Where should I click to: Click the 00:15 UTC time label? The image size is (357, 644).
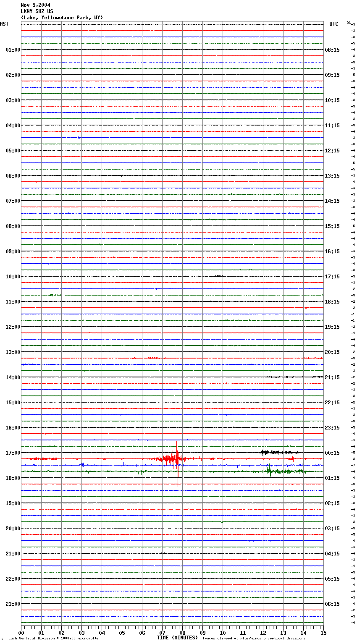tap(332, 453)
